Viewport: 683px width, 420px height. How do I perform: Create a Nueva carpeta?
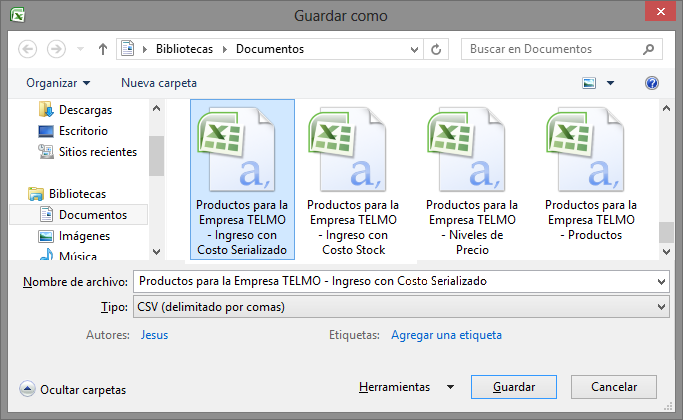coord(159,83)
